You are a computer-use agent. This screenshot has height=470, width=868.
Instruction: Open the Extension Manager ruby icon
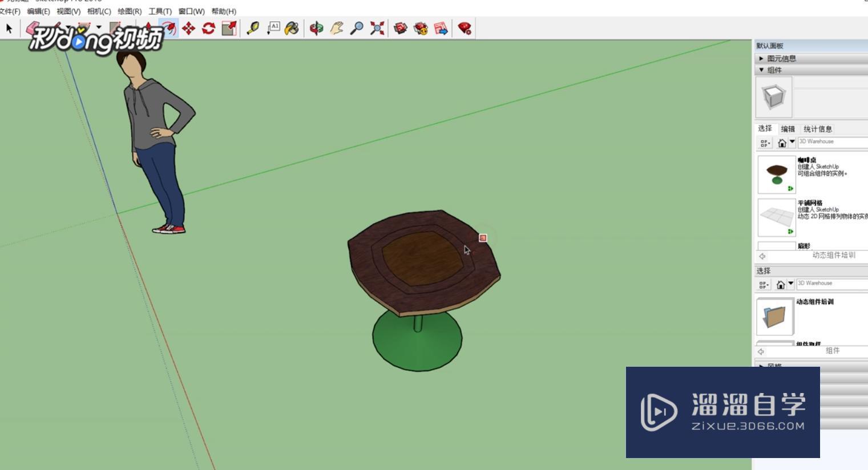click(x=465, y=28)
